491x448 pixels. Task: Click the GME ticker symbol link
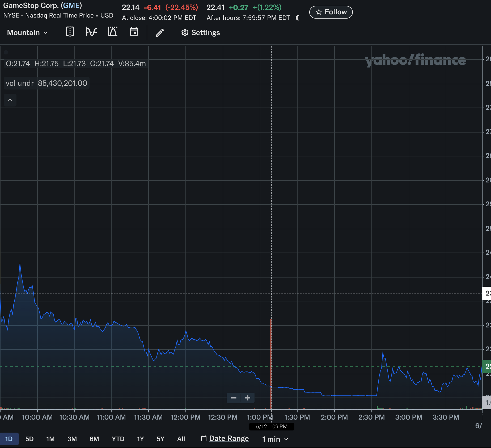tap(71, 6)
